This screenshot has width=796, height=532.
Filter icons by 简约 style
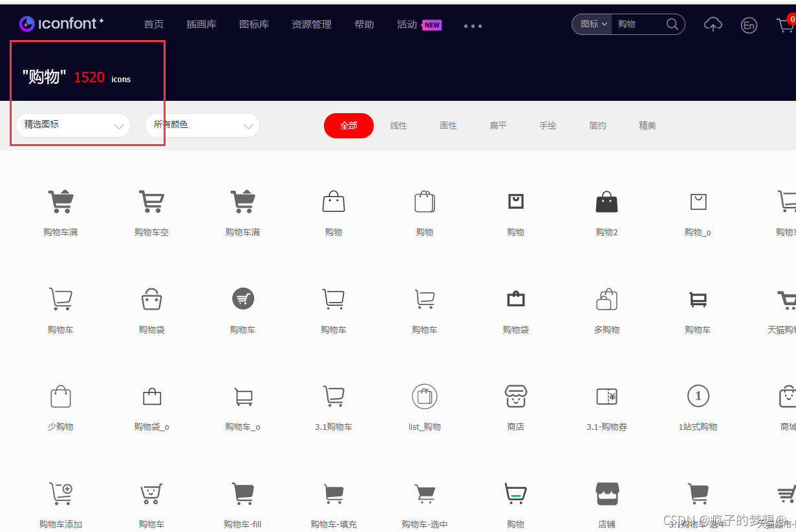(x=597, y=125)
